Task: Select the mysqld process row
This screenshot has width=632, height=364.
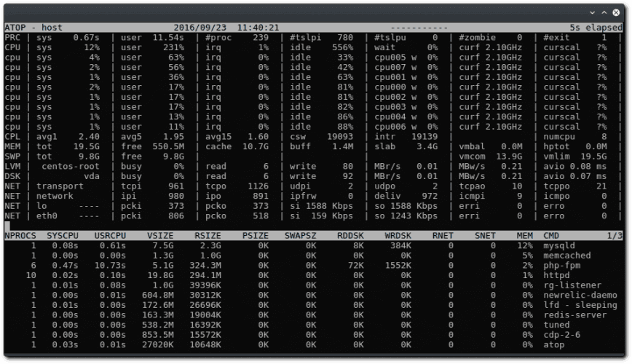Action: (x=313, y=245)
